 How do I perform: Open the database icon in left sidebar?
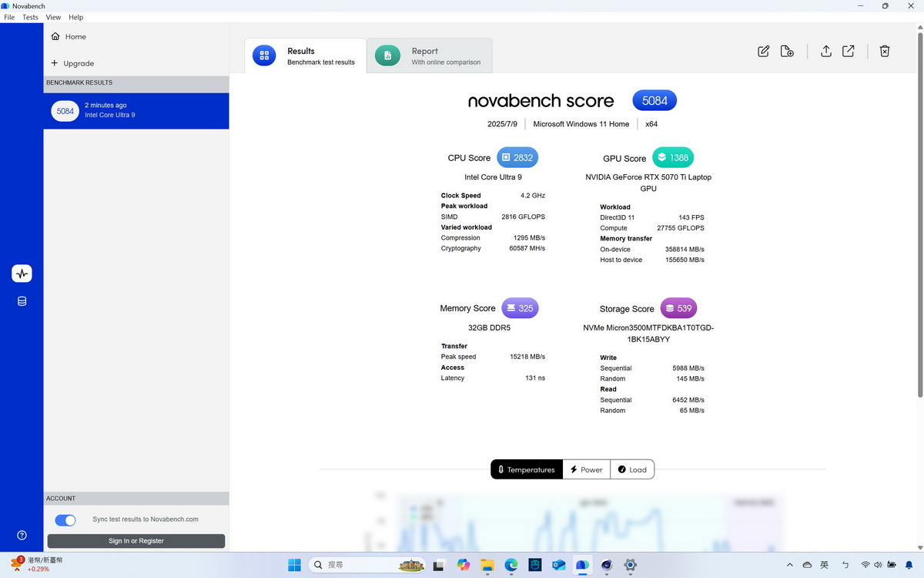coord(22,301)
